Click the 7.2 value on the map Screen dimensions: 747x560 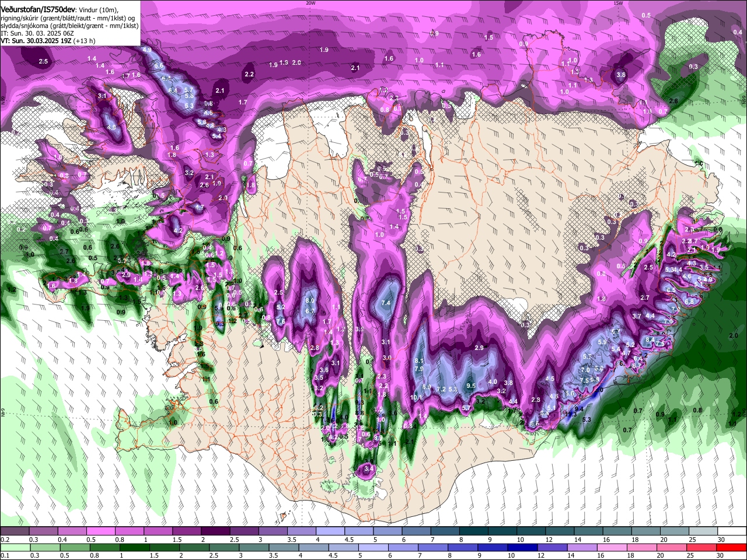click(x=441, y=389)
